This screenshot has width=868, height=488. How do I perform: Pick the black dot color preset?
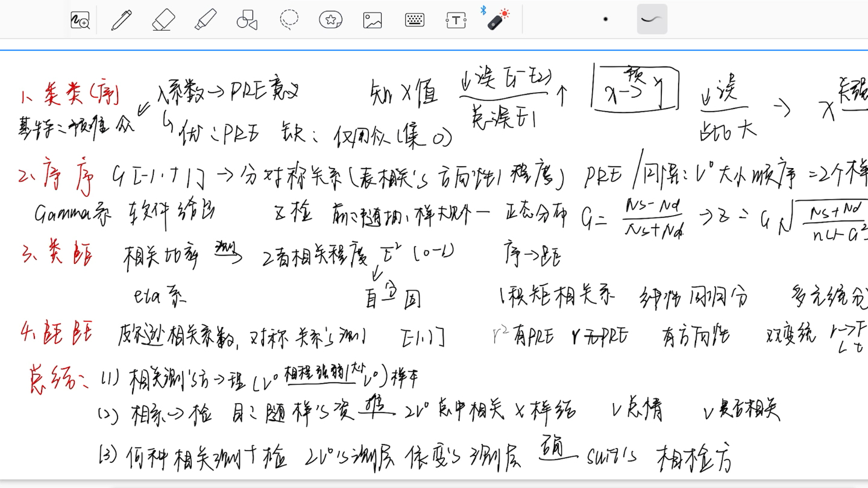[605, 19]
